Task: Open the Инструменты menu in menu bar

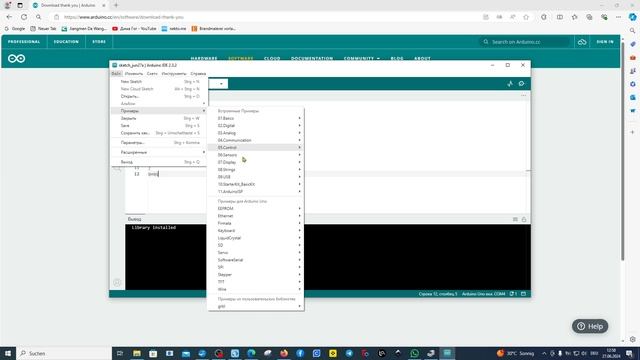Action: 174,74
